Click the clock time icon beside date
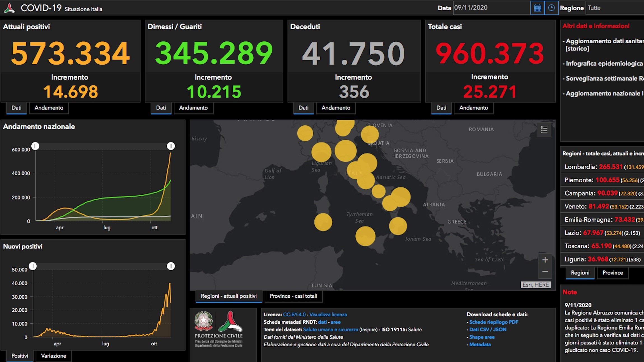The width and height of the screenshot is (644, 362). pos(551,8)
